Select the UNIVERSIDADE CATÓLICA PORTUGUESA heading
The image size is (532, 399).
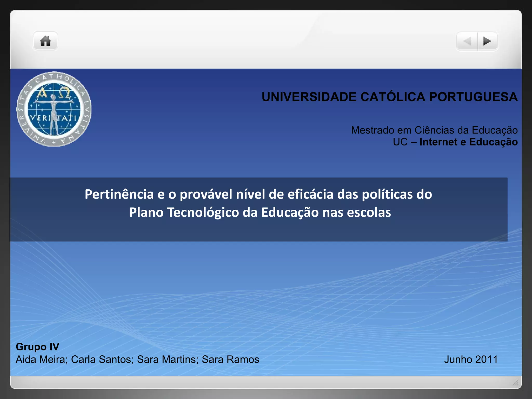pyautogui.click(x=389, y=97)
